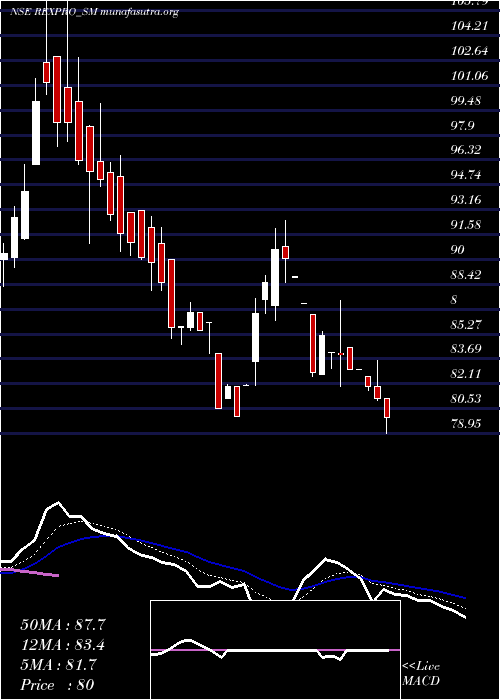The image size is (500, 700).
Task: Select the 88.42 price axis label
Action: (466, 275)
